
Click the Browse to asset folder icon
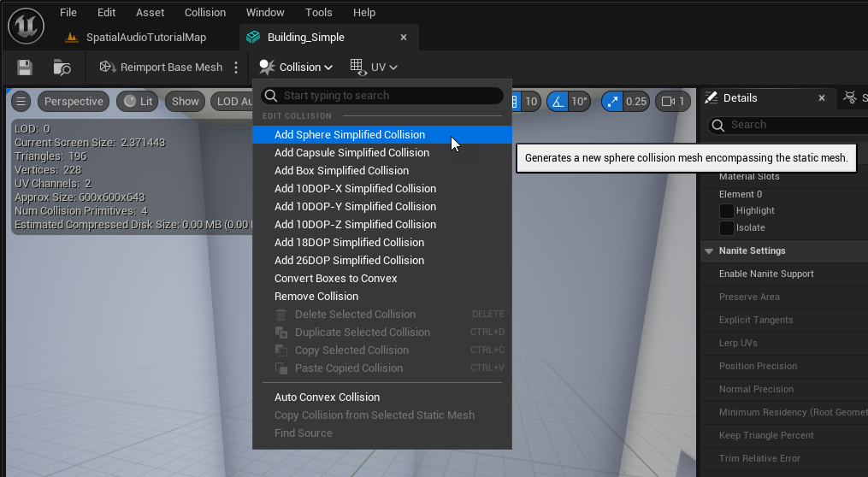[x=62, y=68]
